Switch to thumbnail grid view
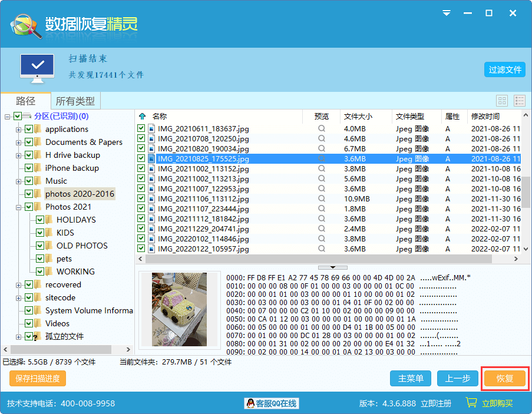532x414 pixels. (502, 100)
